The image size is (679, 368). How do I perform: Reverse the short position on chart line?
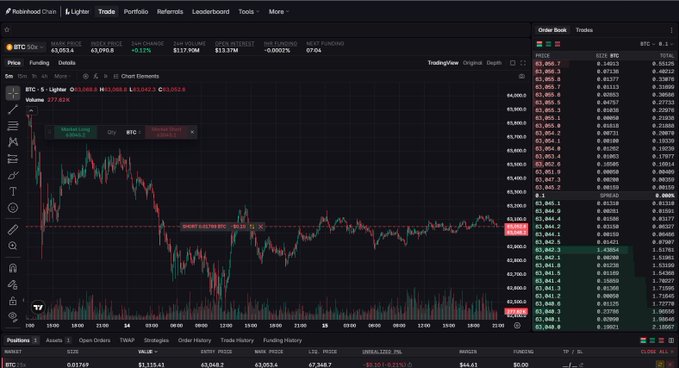(x=252, y=226)
